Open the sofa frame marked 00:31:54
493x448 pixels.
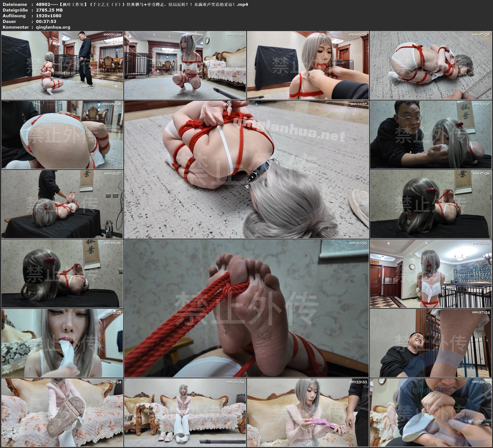point(185,412)
